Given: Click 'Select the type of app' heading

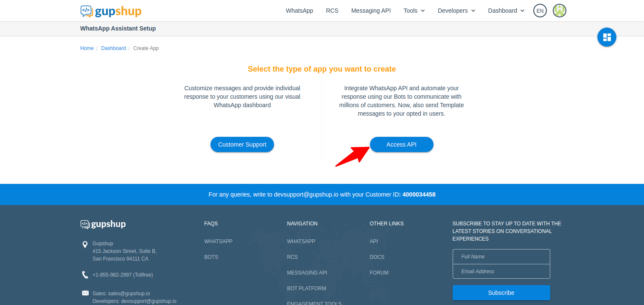Looking at the screenshot, I should tap(322, 69).
